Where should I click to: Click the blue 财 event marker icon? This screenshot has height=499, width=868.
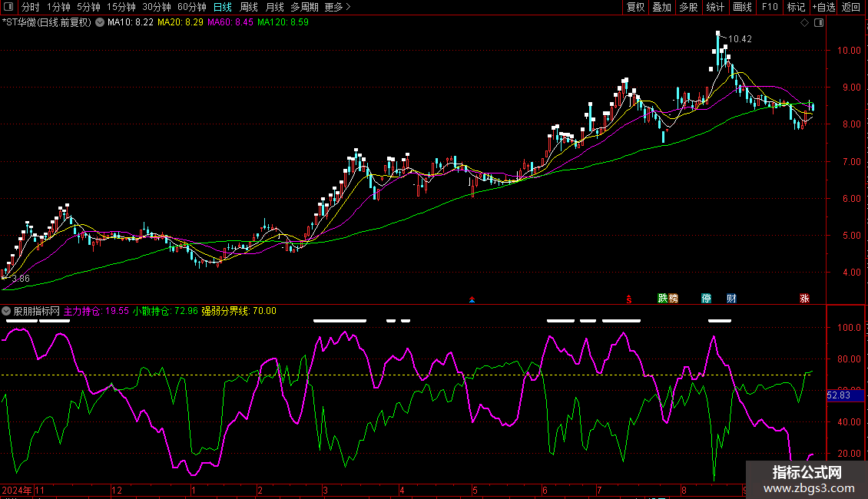coord(731,298)
